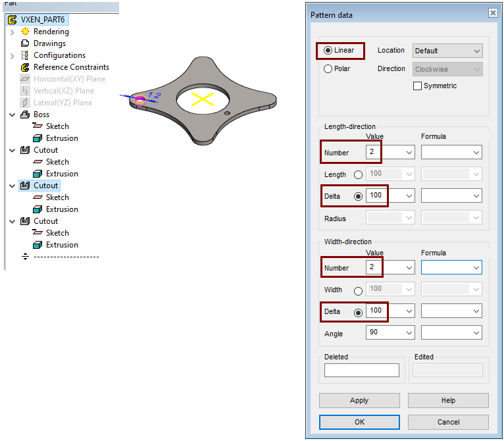
Task: Enable the Symmetric checkbox
Action: tap(417, 86)
